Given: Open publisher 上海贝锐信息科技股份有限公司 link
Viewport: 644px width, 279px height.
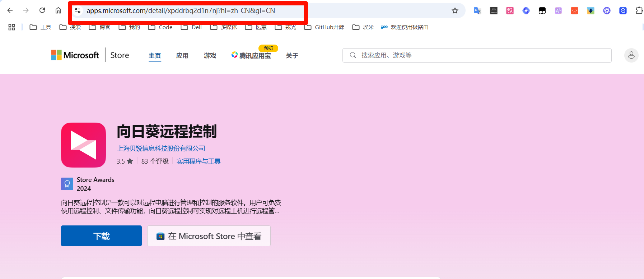Looking at the screenshot, I should pyautogui.click(x=161, y=148).
